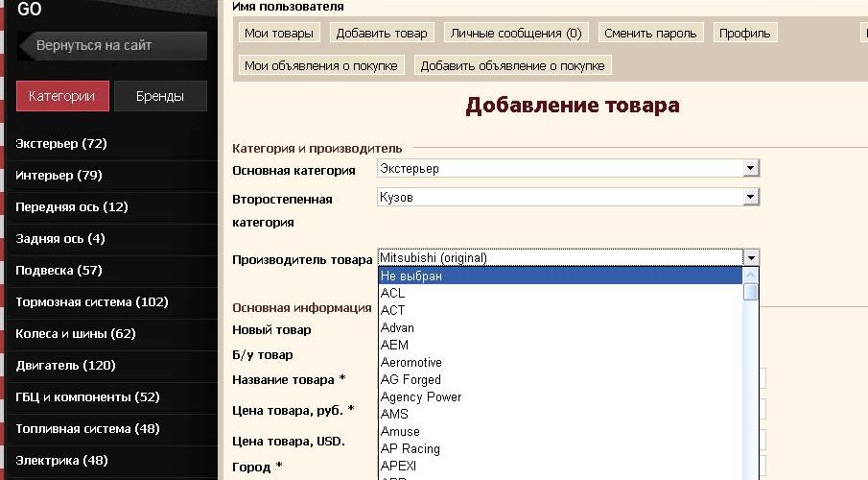This screenshot has height=480, width=868.
Task: Open the 'Двигатель (120)' category
Action: pyautogui.click(x=65, y=365)
